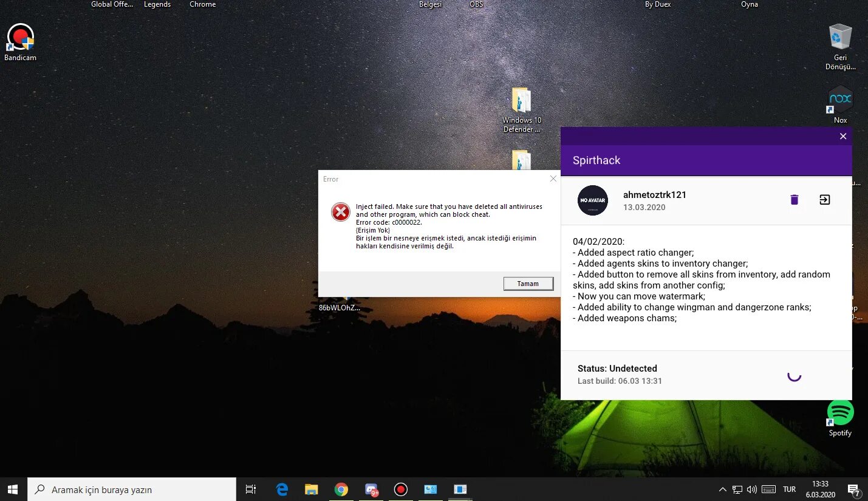Click the red error icon in dialog
Viewport: 868px width, 501px height.
341,212
